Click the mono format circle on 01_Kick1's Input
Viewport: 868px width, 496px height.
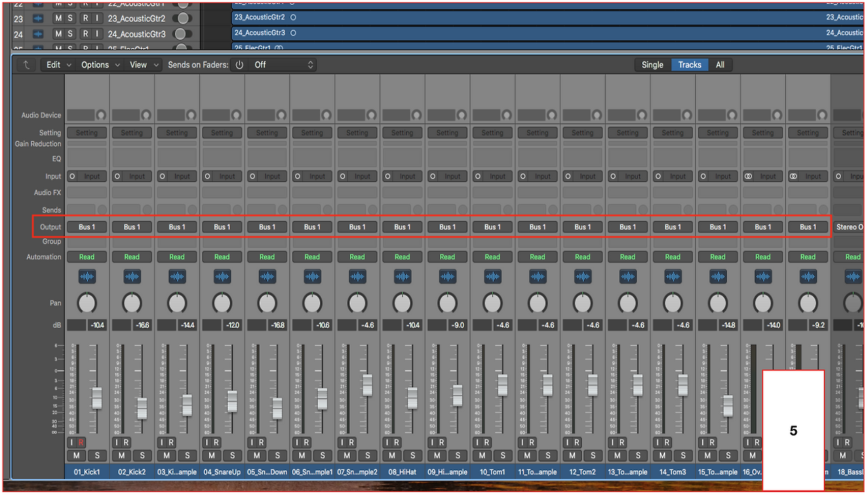72,176
